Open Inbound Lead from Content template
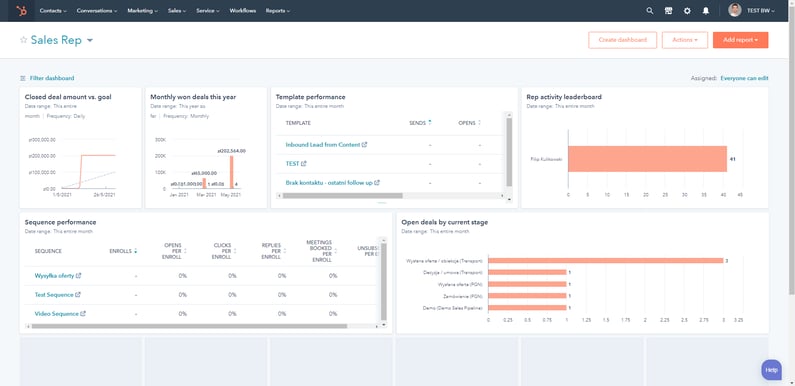 click(x=322, y=145)
